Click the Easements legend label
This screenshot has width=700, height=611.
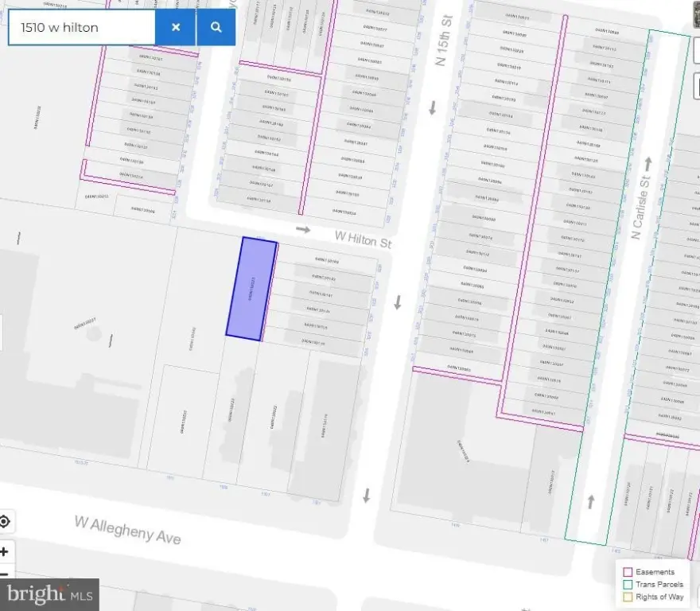pos(655,572)
